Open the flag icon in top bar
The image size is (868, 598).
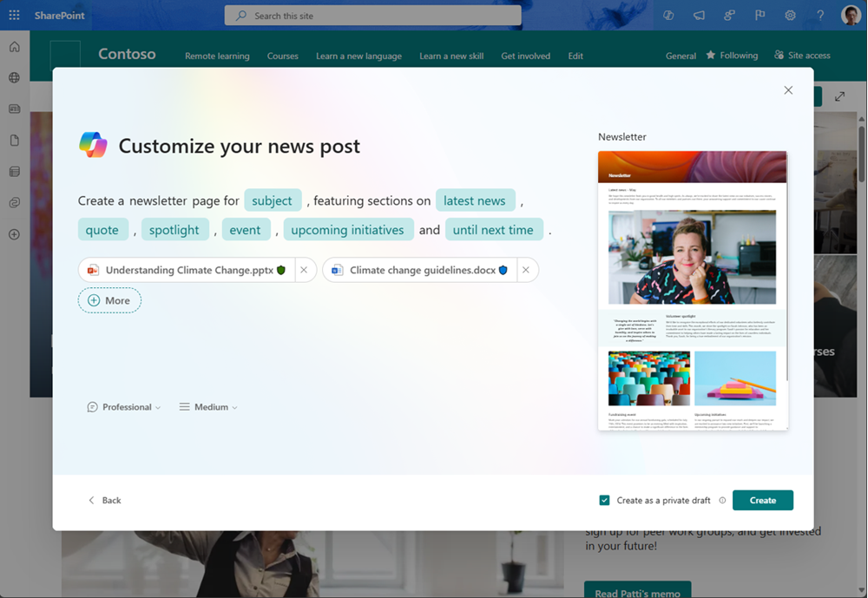[760, 16]
